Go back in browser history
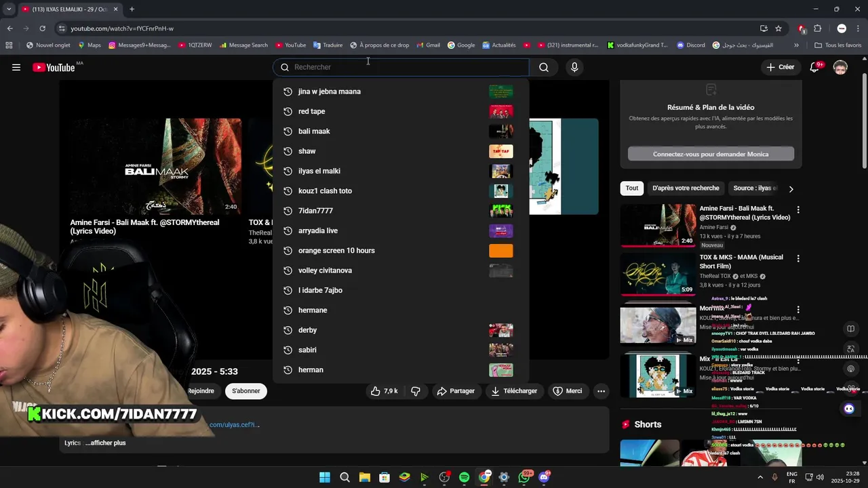 9,28
